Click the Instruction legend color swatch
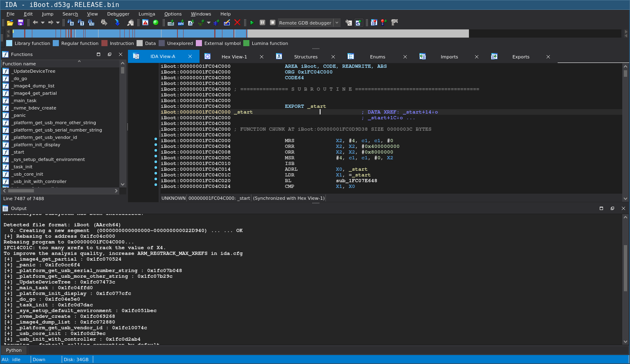This screenshot has height=364, width=630. click(x=104, y=43)
